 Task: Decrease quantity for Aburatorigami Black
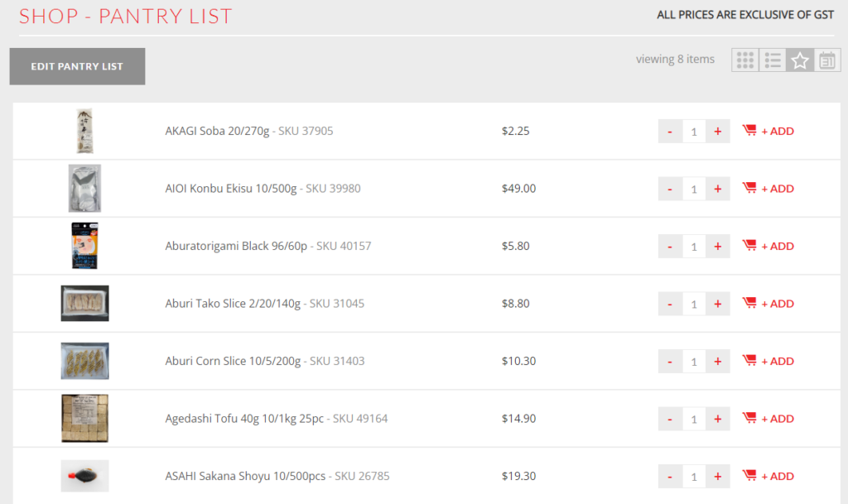click(670, 247)
